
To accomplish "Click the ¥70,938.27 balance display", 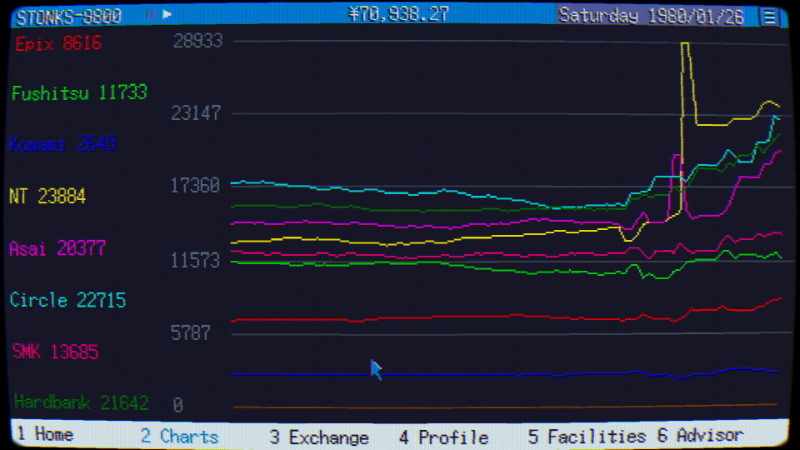I will point(398,14).
